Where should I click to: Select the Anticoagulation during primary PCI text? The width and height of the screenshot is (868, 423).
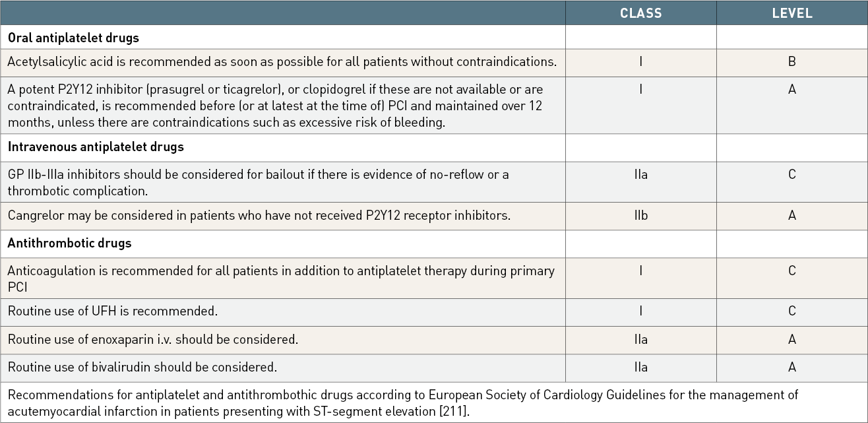pyautogui.click(x=281, y=278)
